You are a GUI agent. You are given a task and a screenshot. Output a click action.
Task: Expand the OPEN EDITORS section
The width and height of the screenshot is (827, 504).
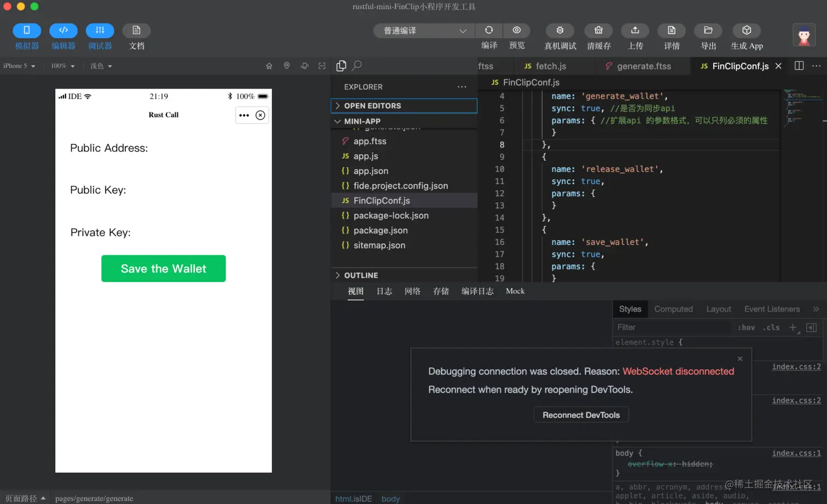(x=404, y=106)
